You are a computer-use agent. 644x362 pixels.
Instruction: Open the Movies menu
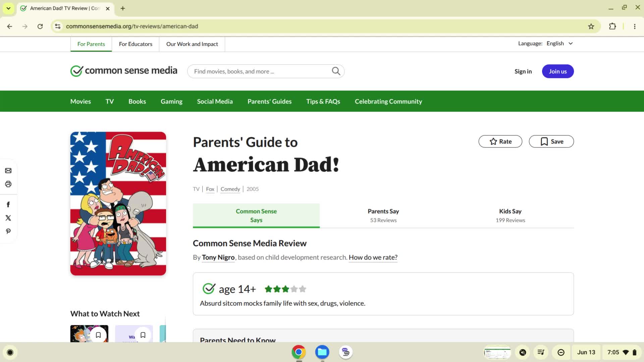80,101
